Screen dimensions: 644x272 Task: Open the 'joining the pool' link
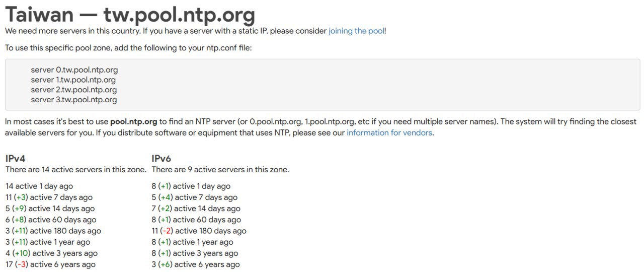click(356, 31)
